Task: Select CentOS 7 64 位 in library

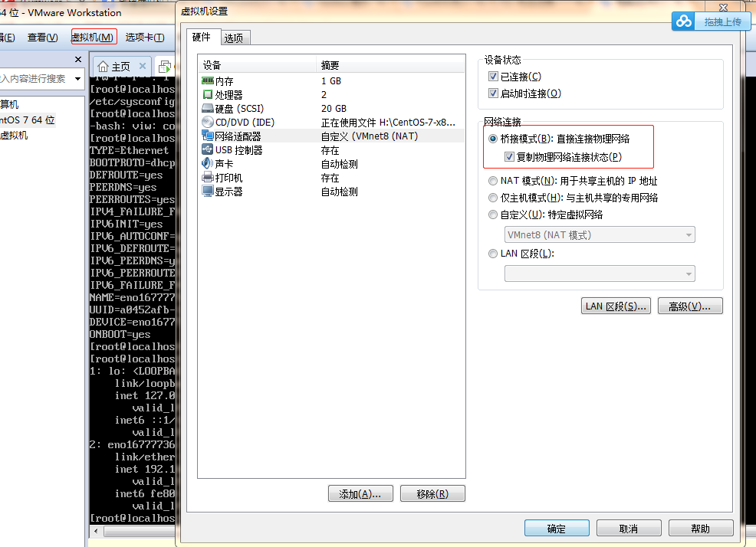Action: (28, 120)
